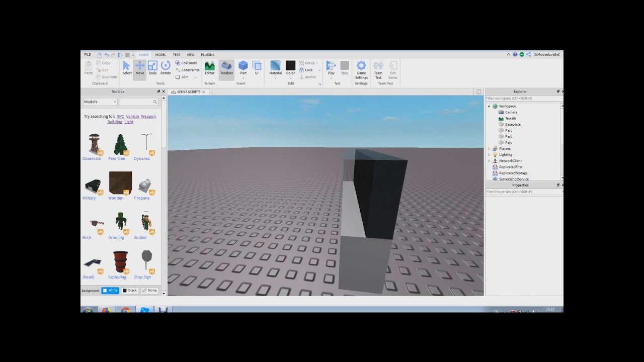644x362 pixels.
Task: Toggle the Constraints option
Action: point(187,70)
